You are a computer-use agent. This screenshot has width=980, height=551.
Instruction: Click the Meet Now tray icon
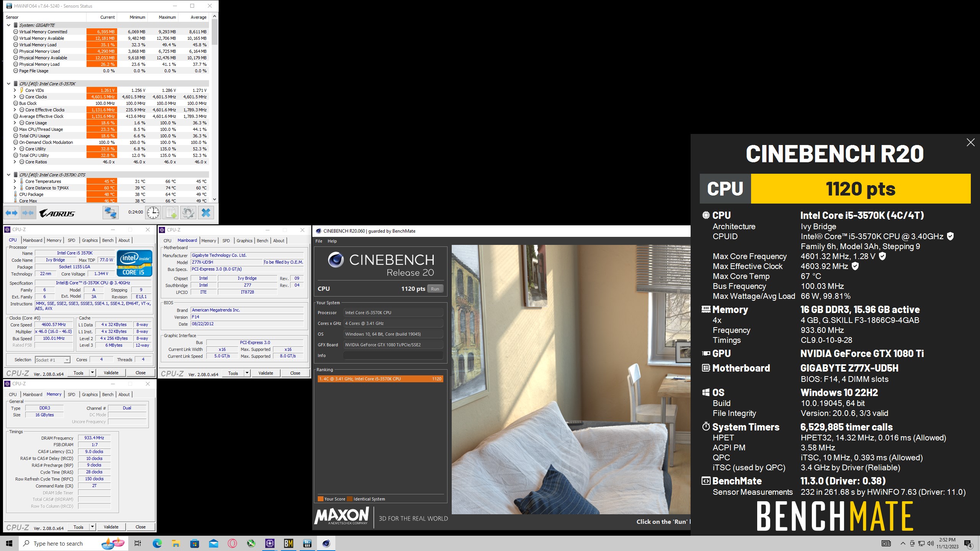click(x=912, y=543)
